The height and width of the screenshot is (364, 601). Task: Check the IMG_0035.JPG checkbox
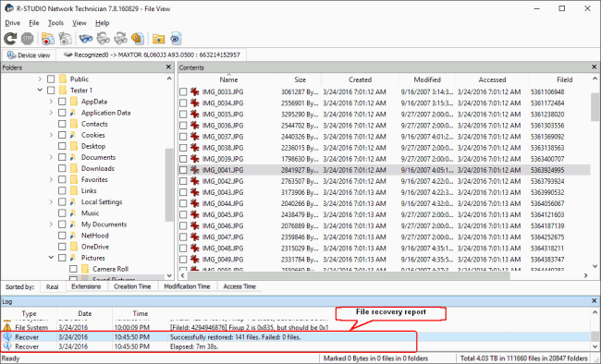pyautogui.click(x=183, y=115)
